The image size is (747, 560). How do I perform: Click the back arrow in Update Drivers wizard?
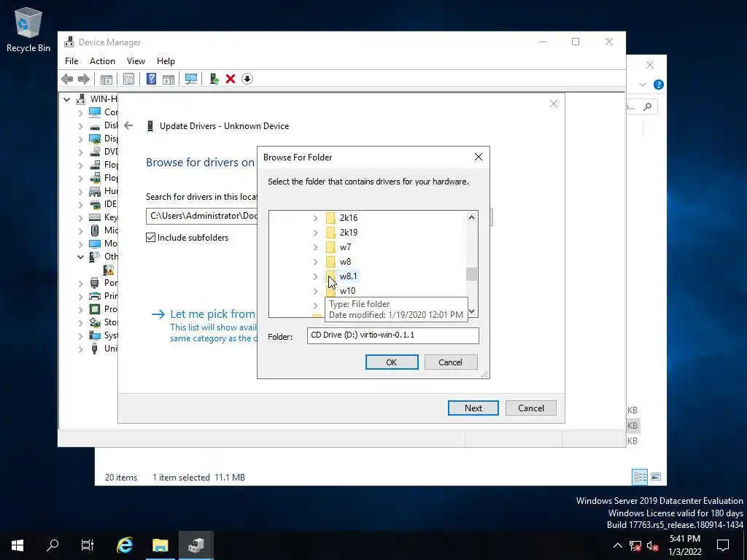(128, 125)
